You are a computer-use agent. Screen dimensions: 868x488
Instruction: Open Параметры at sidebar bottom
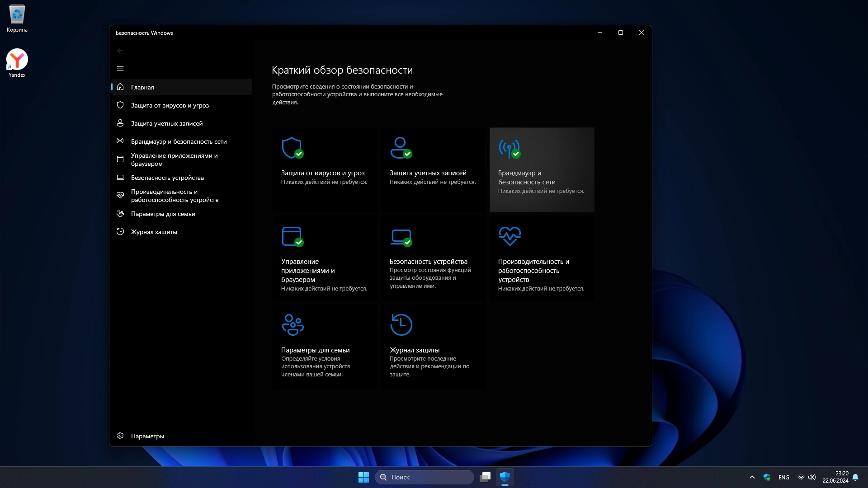click(147, 436)
